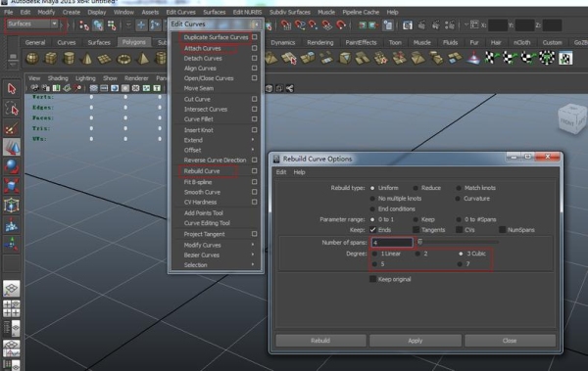Image resolution: width=588 pixels, height=371 pixels.
Task: Click the select by hierarchy icon
Action: [x=84, y=25]
